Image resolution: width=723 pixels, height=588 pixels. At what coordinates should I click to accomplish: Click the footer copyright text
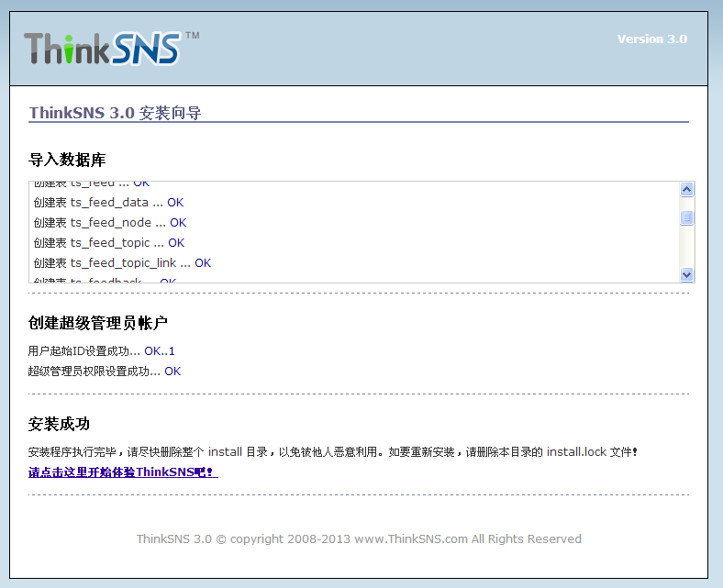pos(359,538)
